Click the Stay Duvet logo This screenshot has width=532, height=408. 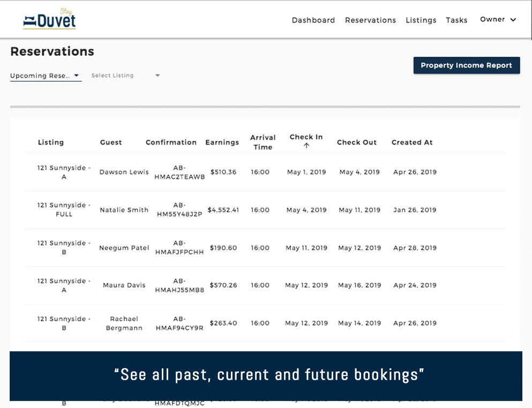pyautogui.click(x=49, y=19)
